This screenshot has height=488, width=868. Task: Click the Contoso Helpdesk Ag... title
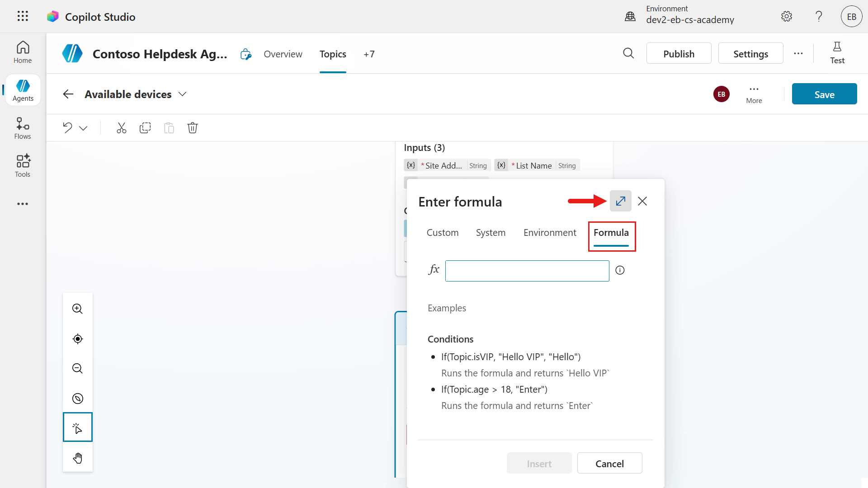[x=160, y=54]
